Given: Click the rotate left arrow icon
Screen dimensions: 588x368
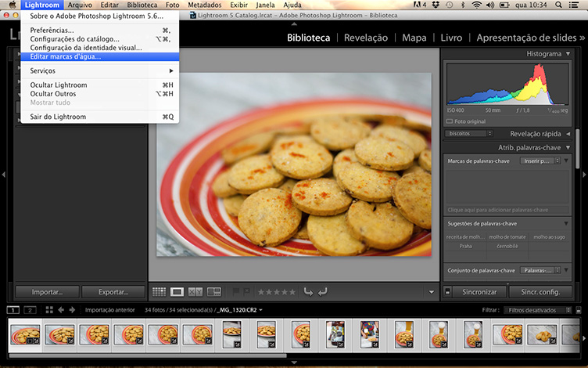Looking at the screenshot, I should click(308, 292).
